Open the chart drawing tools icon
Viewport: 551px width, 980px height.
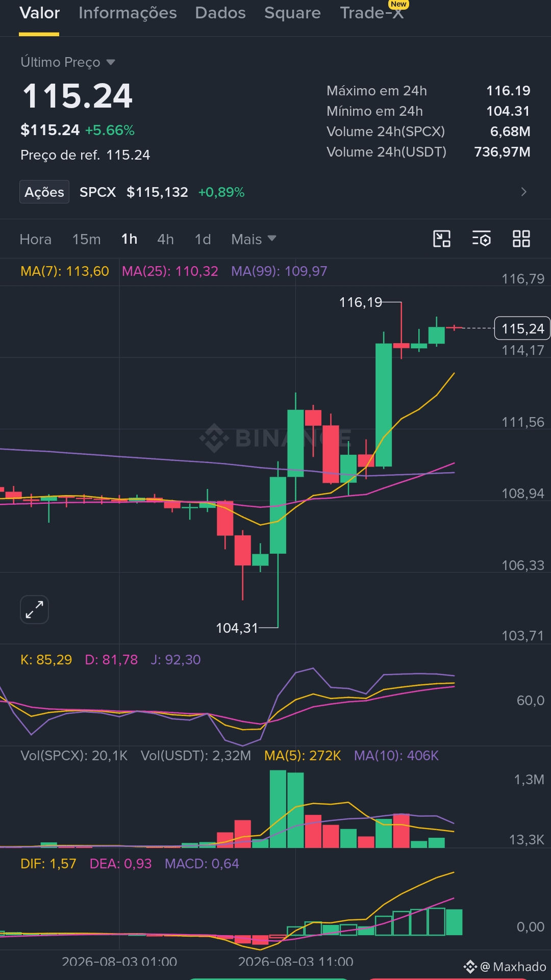coord(442,239)
